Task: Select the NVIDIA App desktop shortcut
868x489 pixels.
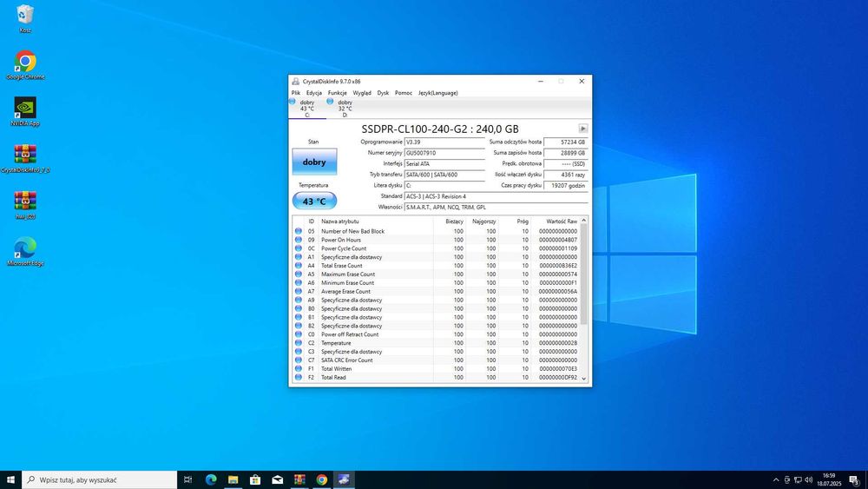Action: (25, 109)
